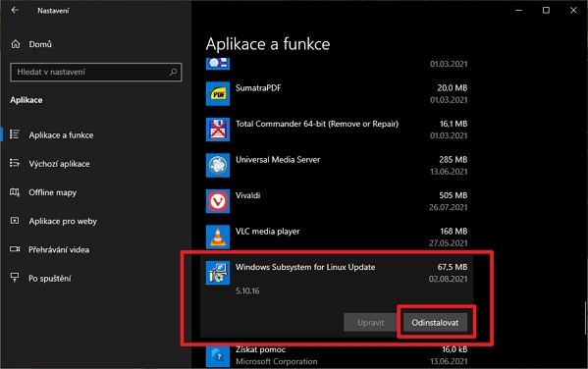Screen dimensions: 588x369
Task: Select the SumatraPDF app icon
Action: tap(218, 94)
